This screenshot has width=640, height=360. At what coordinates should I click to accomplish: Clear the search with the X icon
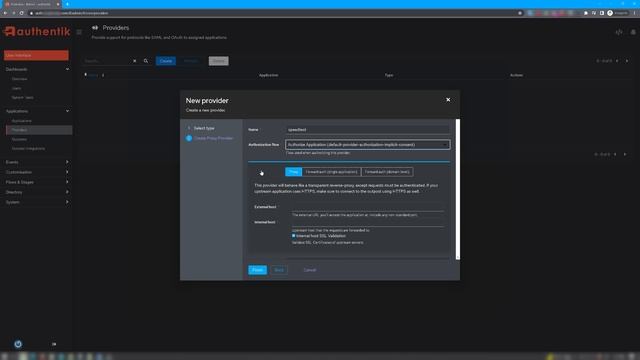pyautogui.click(x=135, y=61)
